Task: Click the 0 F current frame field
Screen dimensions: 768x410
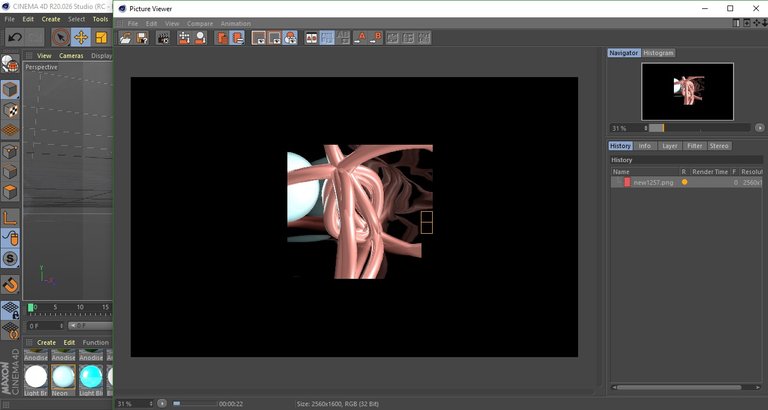Action: tap(46, 326)
